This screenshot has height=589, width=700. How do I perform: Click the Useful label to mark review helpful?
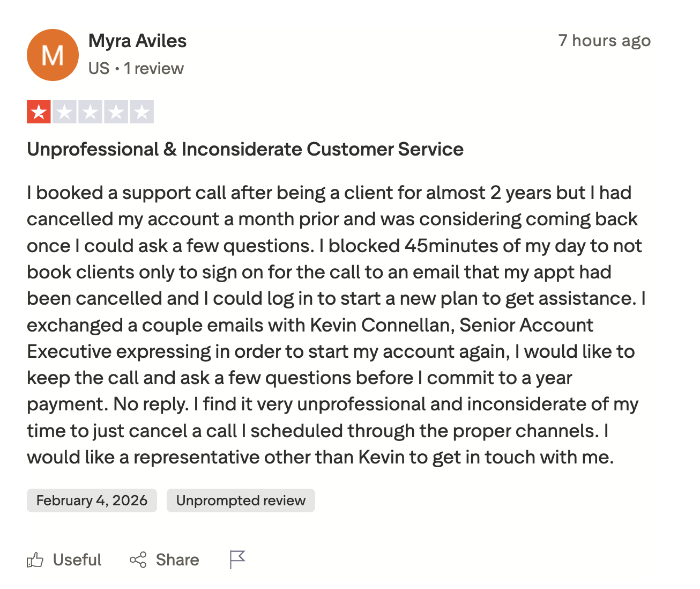tap(77, 559)
